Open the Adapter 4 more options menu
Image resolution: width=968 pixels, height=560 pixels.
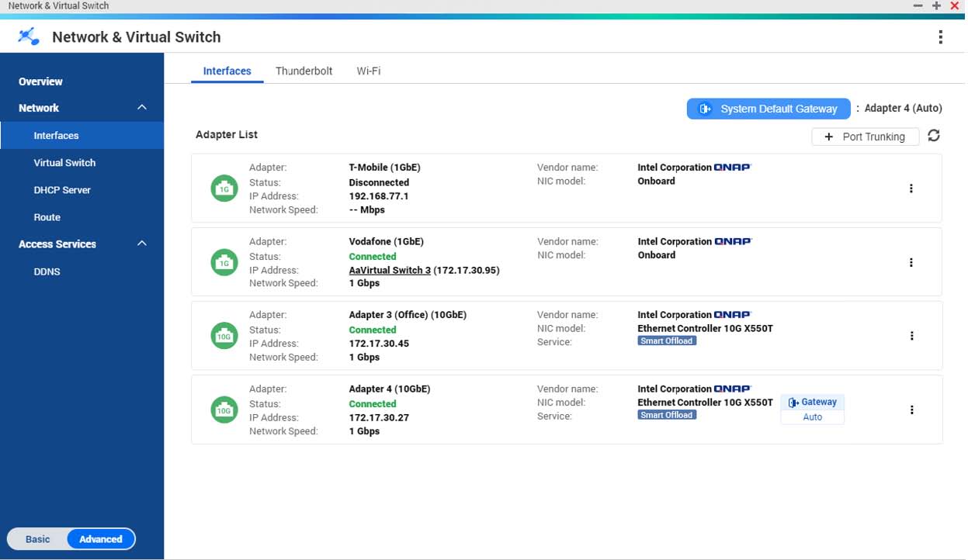pyautogui.click(x=911, y=410)
